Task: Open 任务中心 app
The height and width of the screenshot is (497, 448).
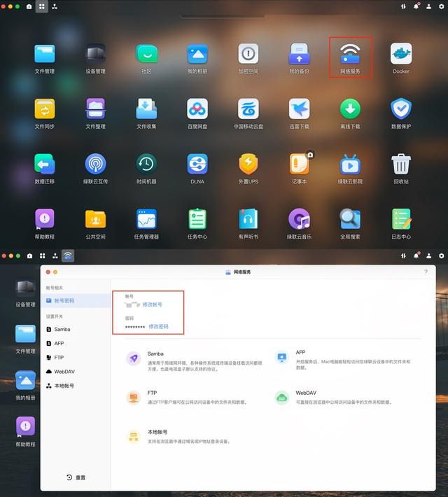Action: 197,223
